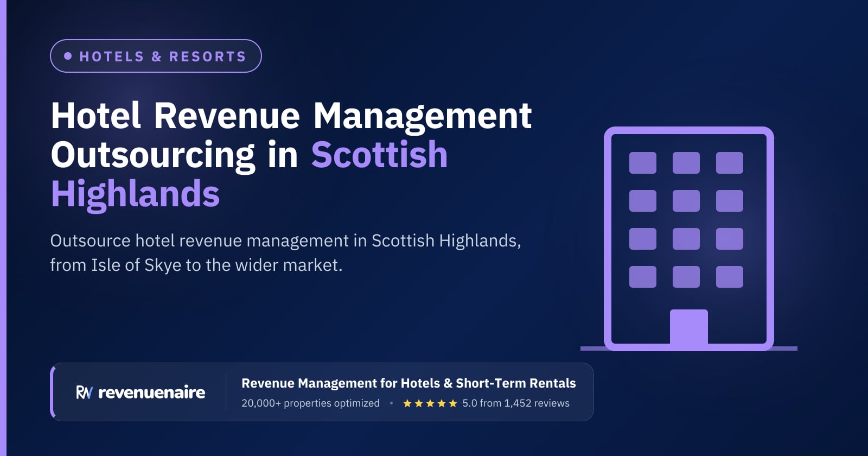Image resolution: width=868 pixels, height=456 pixels.
Task: Click the five-star rating icons
Action: 430,403
